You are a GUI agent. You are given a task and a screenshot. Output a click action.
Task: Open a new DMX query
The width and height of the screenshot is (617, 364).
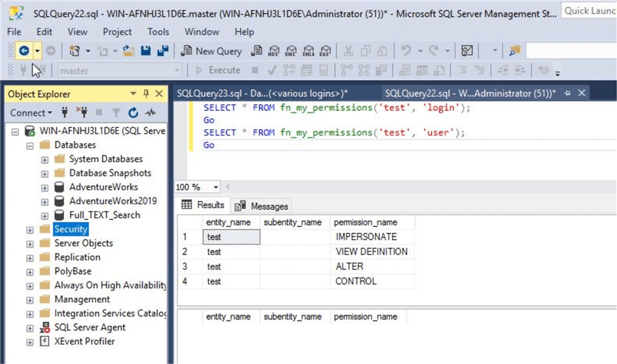tap(291, 51)
